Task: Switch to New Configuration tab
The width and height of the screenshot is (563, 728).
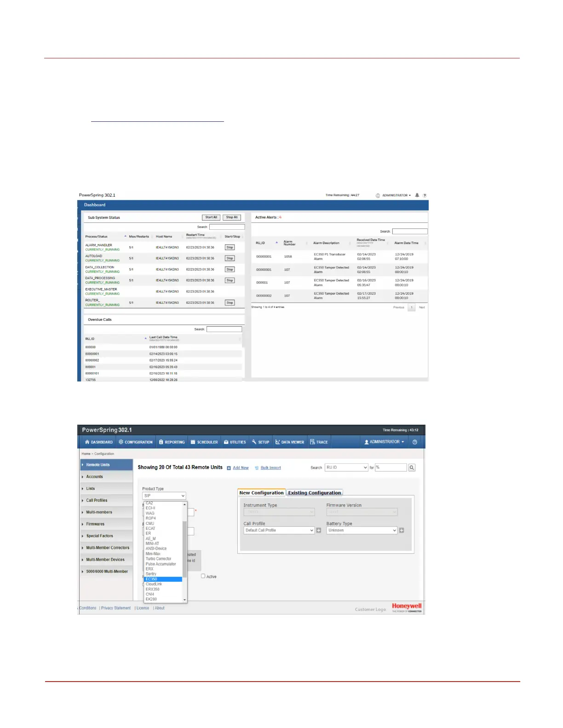Action: (261, 493)
